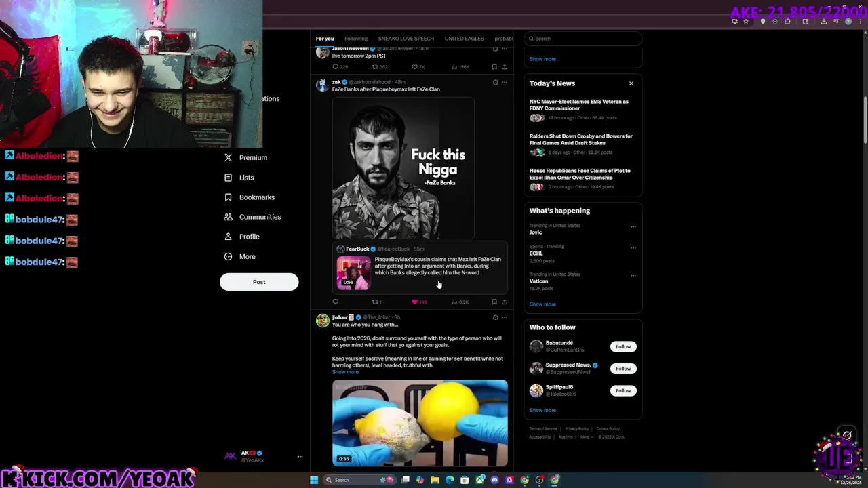Click the white Post button
The width and height of the screenshot is (868, 488).
[259, 282]
